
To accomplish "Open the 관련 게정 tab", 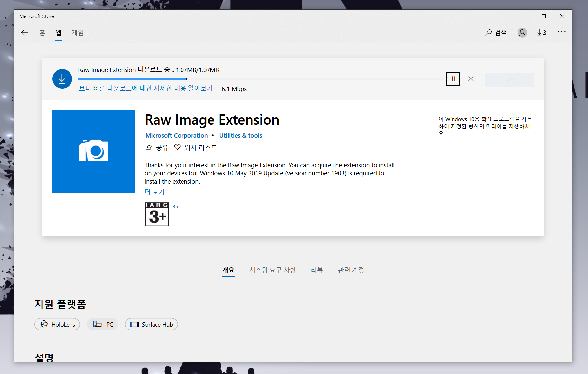I will pyautogui.click(x=351, y=270).
